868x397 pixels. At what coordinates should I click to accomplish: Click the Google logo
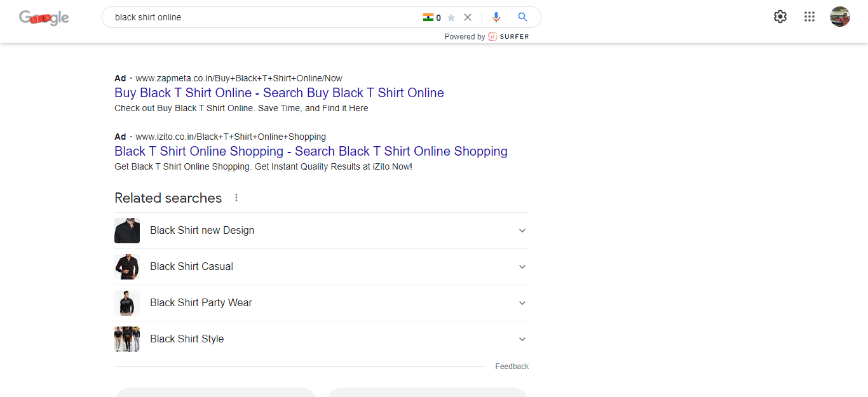coord(44,18)
